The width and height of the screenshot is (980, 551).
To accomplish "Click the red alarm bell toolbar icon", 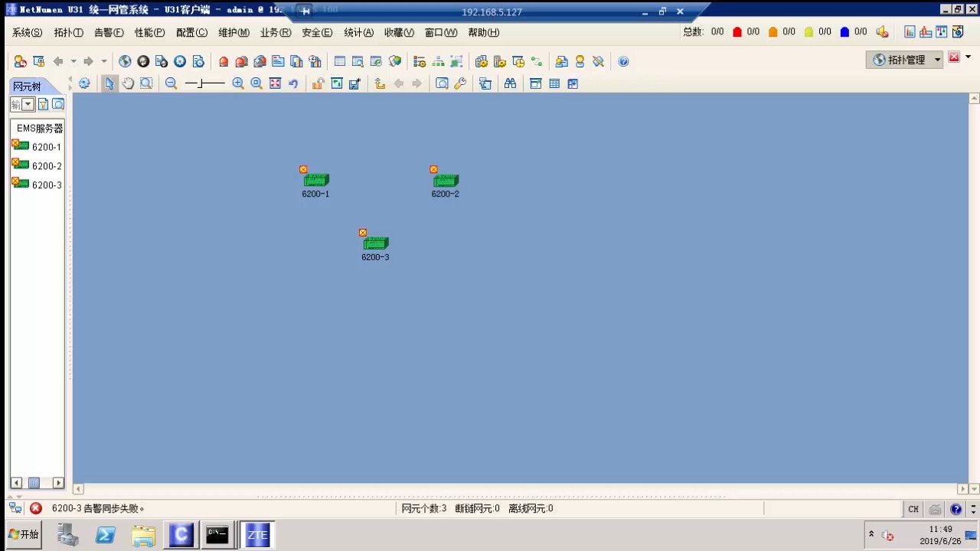I will click(224, 61).
